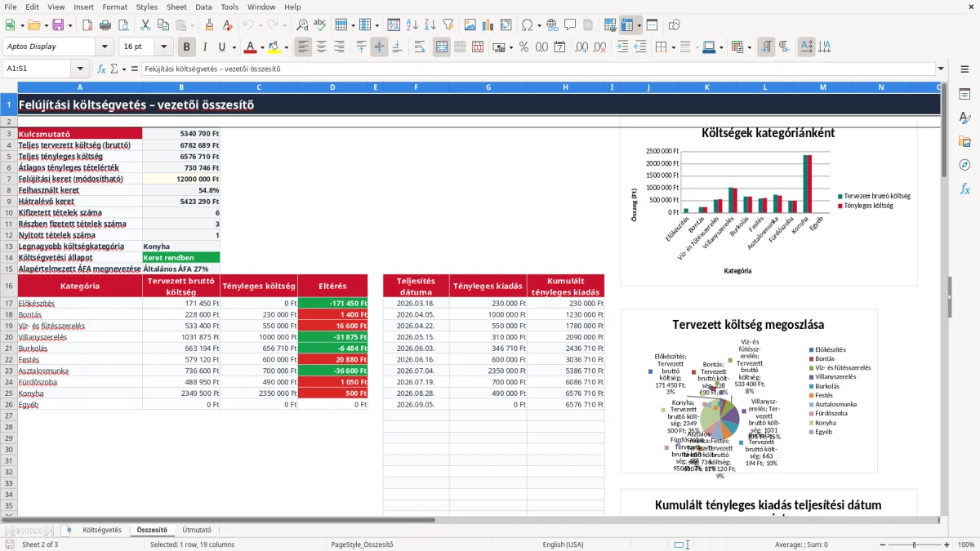
Task: Open background color dropdown arrow
Action: point(286,47)
